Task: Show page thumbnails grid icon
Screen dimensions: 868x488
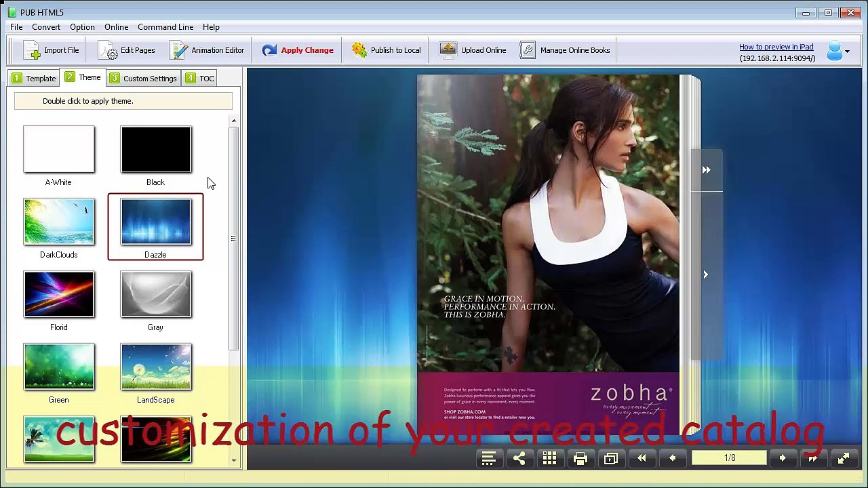Action: click(549, 459)
